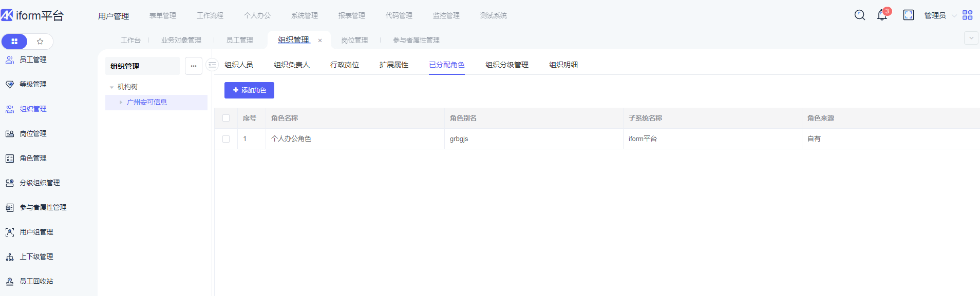The width and height of the screenshot is (980, 296).
Task: Tick the checkbox for 个人办公角色 row
Action: [x=226, y=139]
